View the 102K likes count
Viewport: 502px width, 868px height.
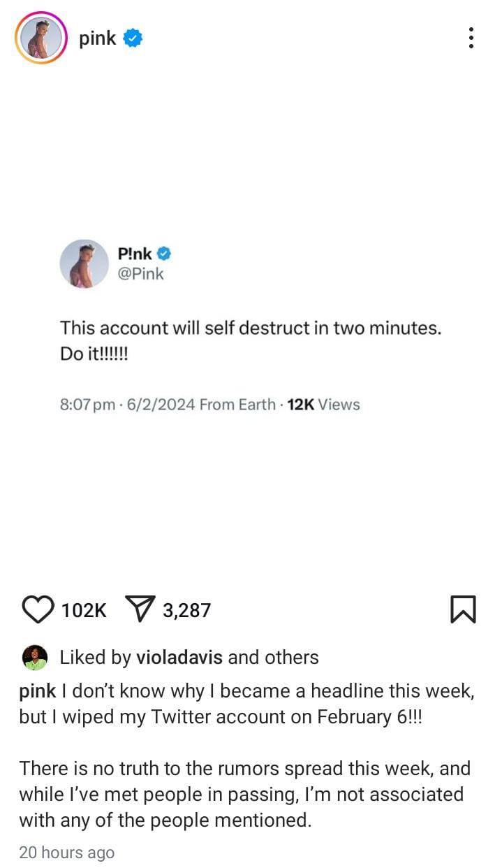(x=84, y=610)
